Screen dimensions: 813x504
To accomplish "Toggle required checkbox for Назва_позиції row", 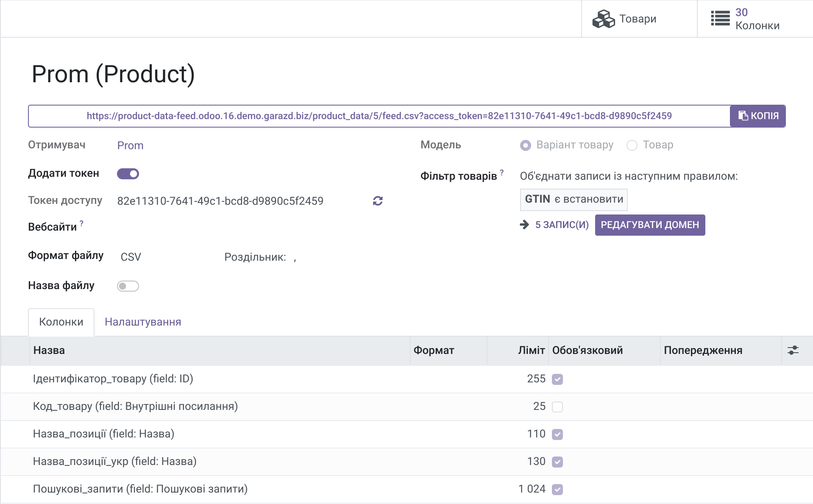I will pos(557,434).
